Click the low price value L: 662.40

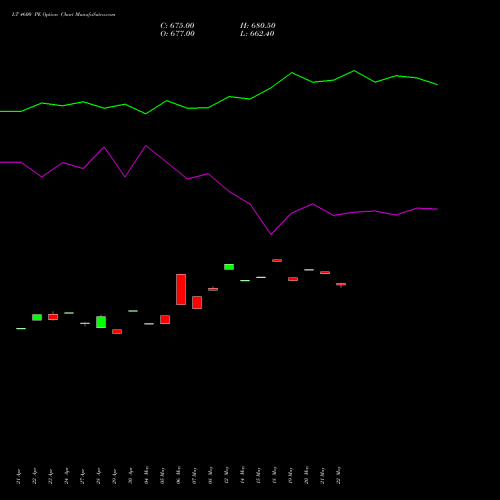click(x=257, y=34)
